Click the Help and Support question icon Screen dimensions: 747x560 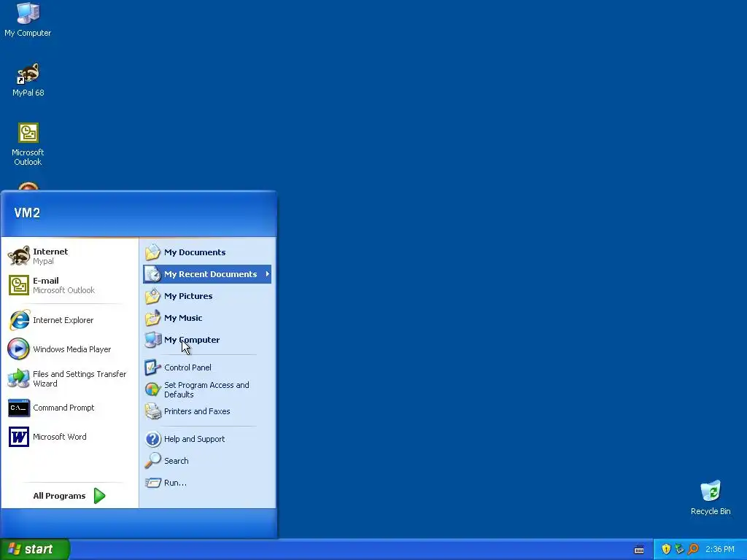(x=153, y=438)
